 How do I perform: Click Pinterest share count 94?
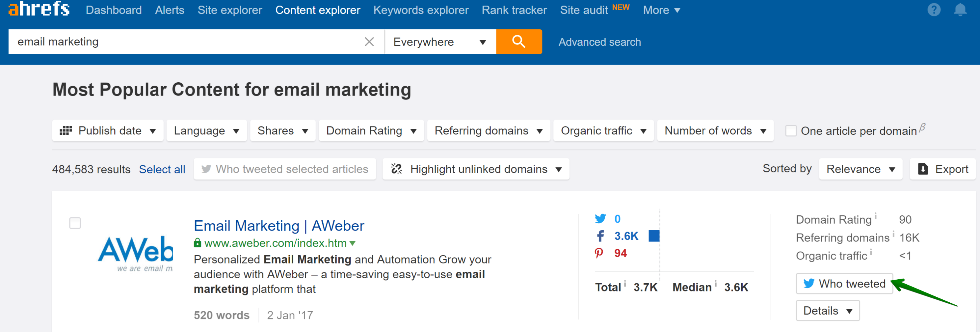pyautogui.click(x=621, y=253)
